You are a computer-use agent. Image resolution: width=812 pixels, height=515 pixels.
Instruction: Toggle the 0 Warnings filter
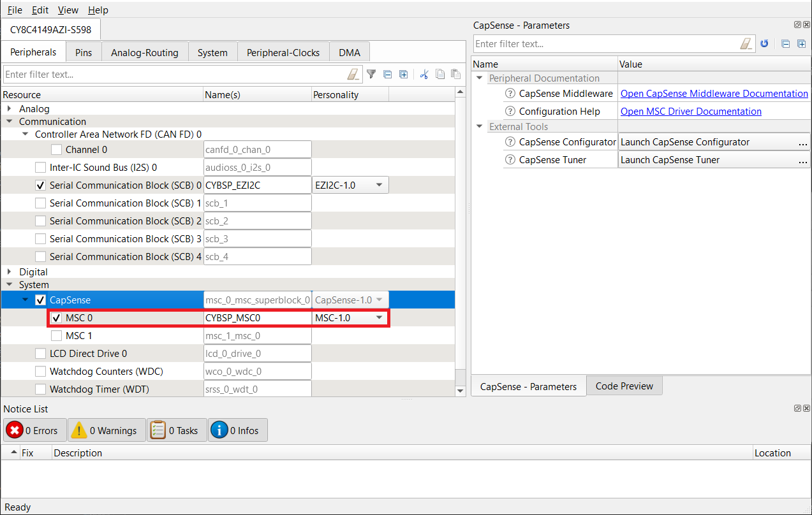pyautogui.click(x=106, y=431)
